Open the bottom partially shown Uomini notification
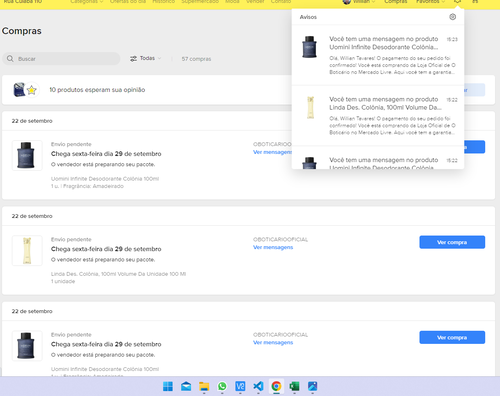 [378, 158]
